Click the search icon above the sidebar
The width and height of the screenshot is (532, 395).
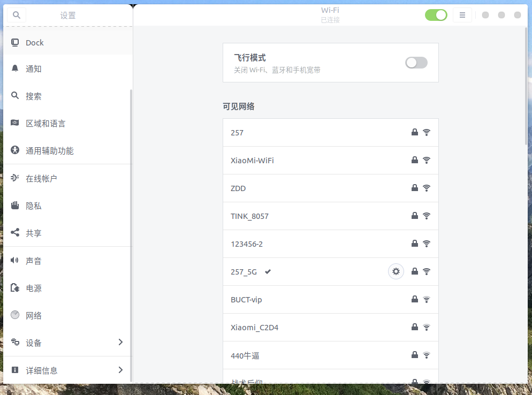(16, 15)
